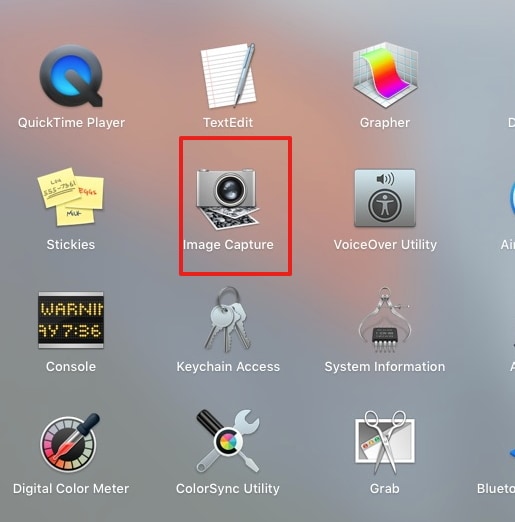Click the "QuickTime Player" text label
The width and height of the screenshot is (515, 522).
(x=71, y=123)
